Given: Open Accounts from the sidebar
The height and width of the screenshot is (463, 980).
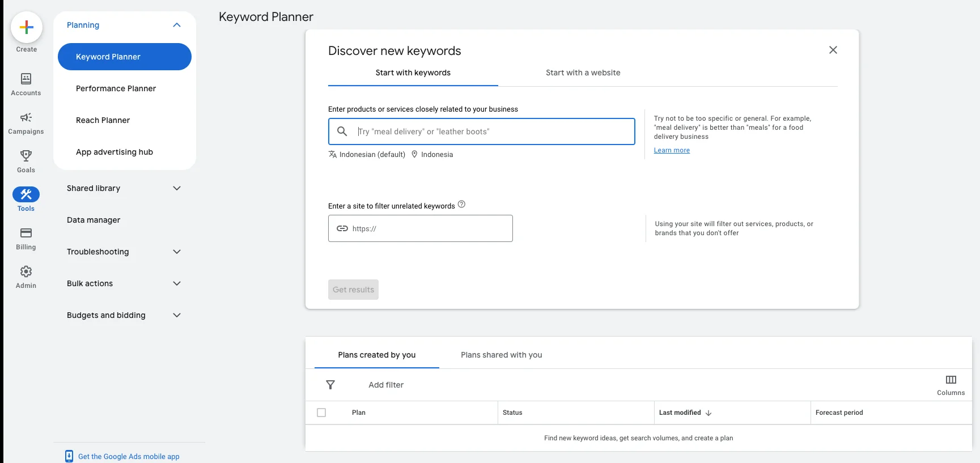Looking at the screenshot, I should [x=26, y=79].
